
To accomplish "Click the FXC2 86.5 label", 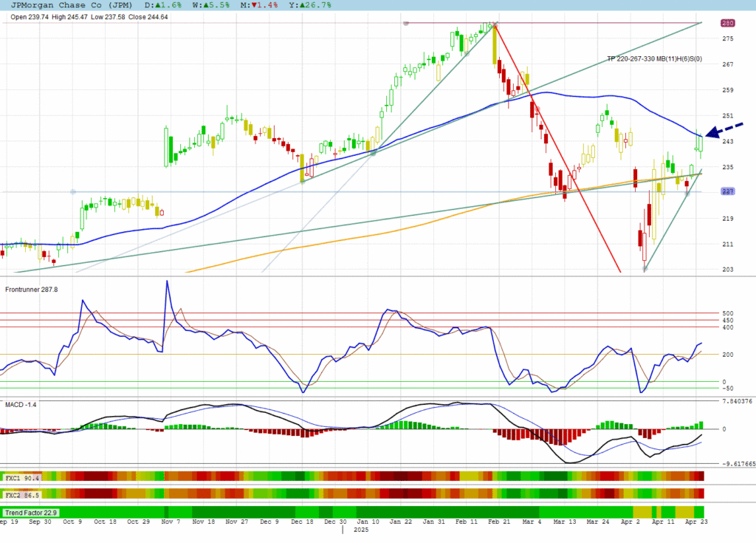I will click(21, 495).
